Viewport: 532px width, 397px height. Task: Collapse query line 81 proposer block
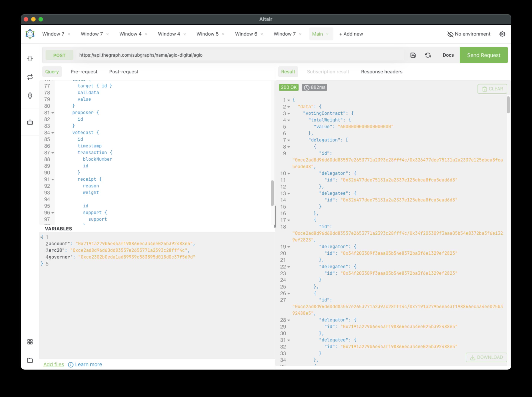tap(53, 113)
